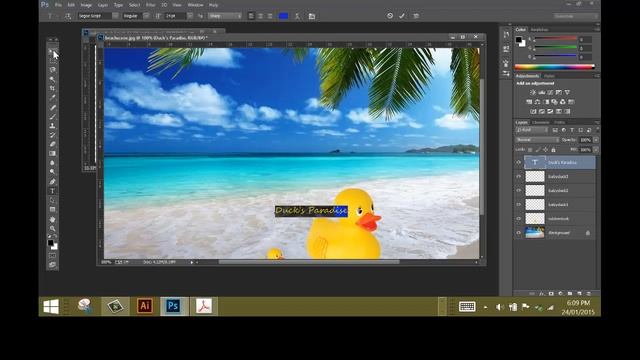Image resolution: width=640 pixels, height=360 pixels.
Task: Select the Gradient tool
Action: 52,153
